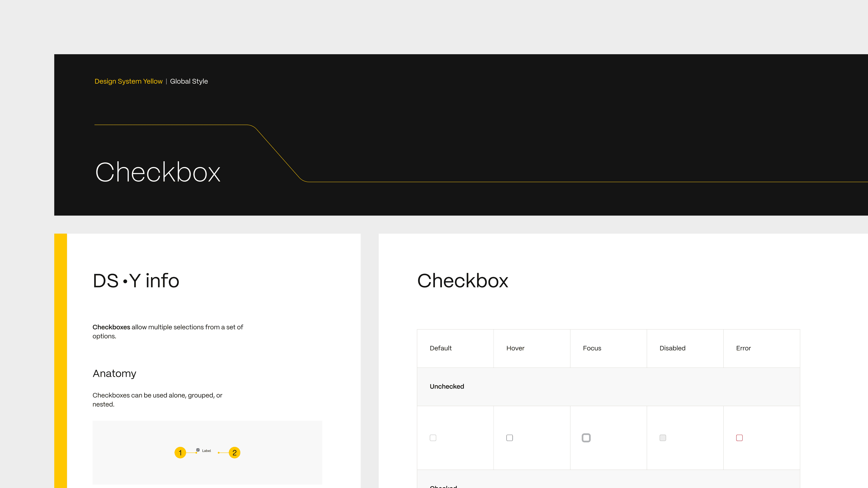868x488 pixels.
Task: Select the Hover column header
Action: pyautogui.click(x=515, y=348)
